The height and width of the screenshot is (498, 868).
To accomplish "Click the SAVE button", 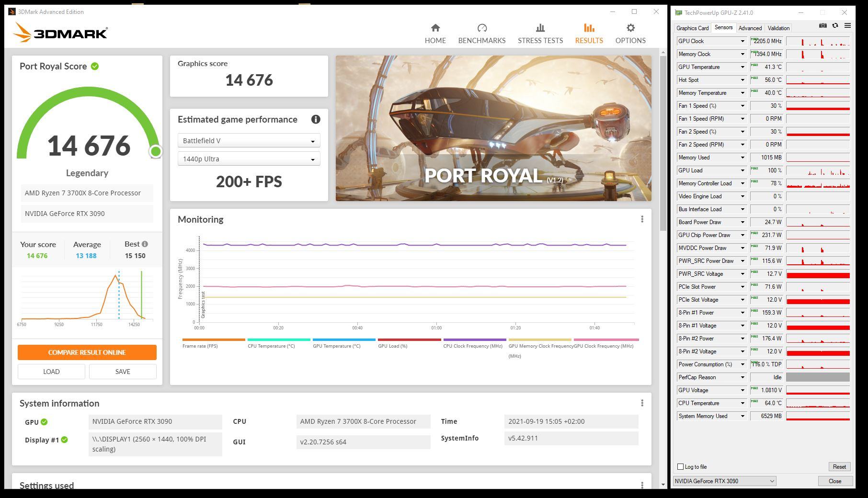I will pos(123,372).
